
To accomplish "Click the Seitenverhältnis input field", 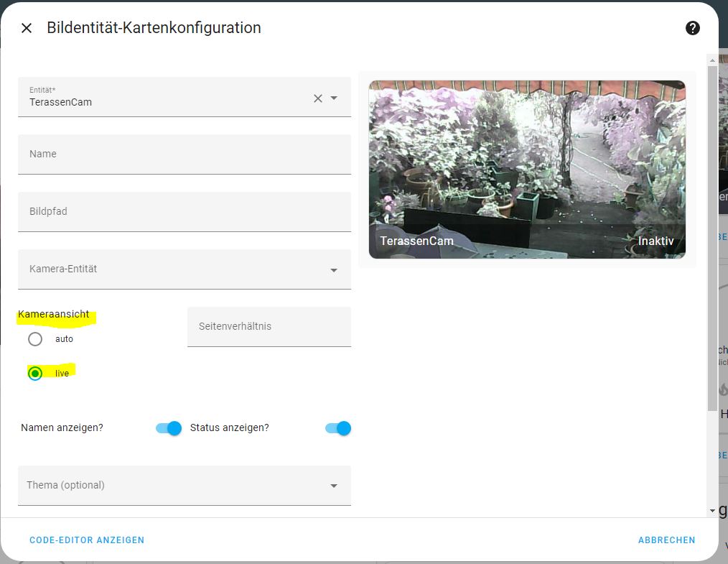I will [x=269, y=327].
